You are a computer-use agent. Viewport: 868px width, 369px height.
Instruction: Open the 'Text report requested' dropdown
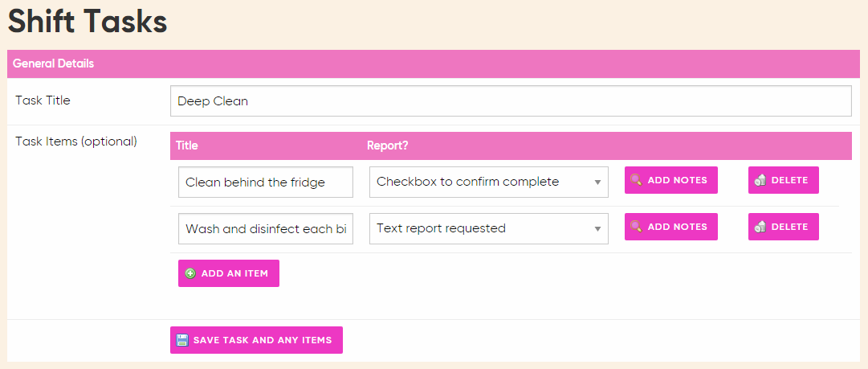[489, 228]
